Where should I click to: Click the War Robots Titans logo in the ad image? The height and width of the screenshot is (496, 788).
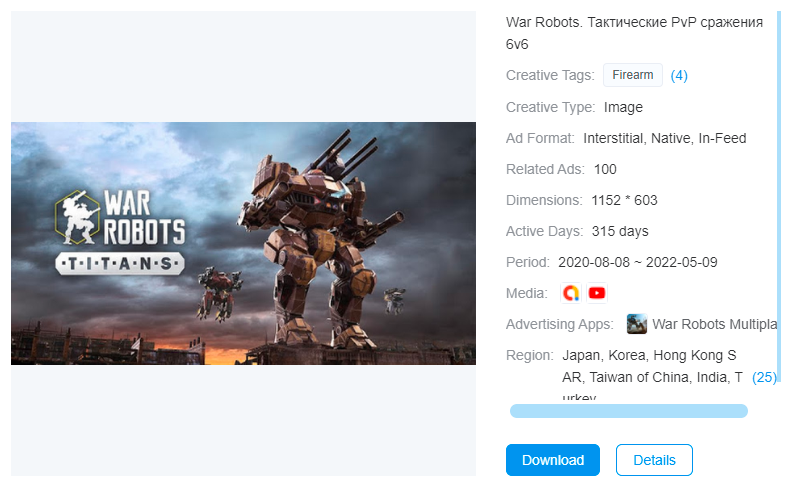120,231
